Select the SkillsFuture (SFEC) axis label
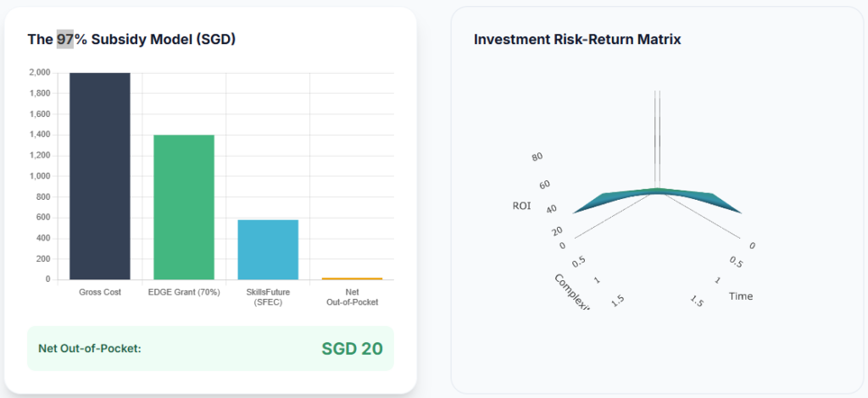 click(x=268, y=297)
